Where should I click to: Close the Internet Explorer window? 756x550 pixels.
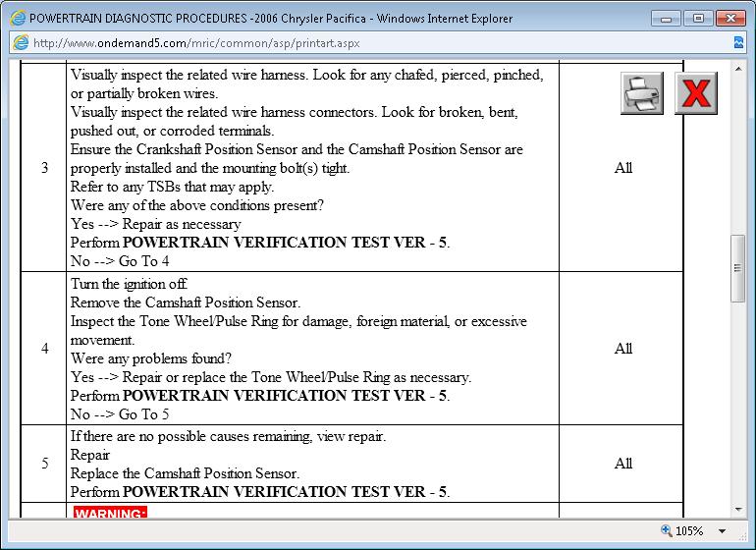click(x=730, y=19)
